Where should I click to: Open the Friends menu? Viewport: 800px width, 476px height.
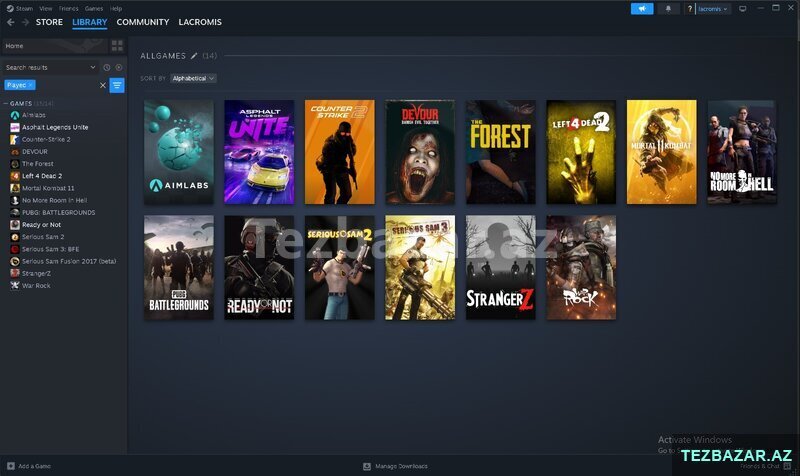click(68, 8)
